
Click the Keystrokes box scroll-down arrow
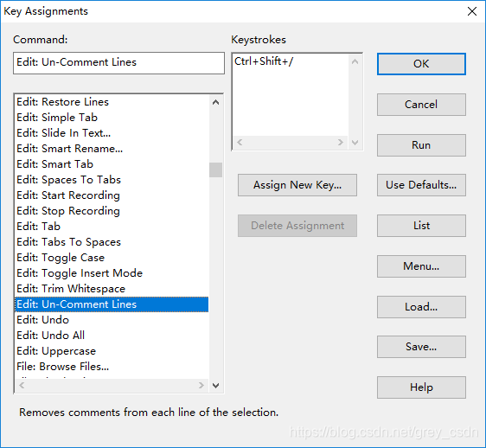(x=355, y=143)
